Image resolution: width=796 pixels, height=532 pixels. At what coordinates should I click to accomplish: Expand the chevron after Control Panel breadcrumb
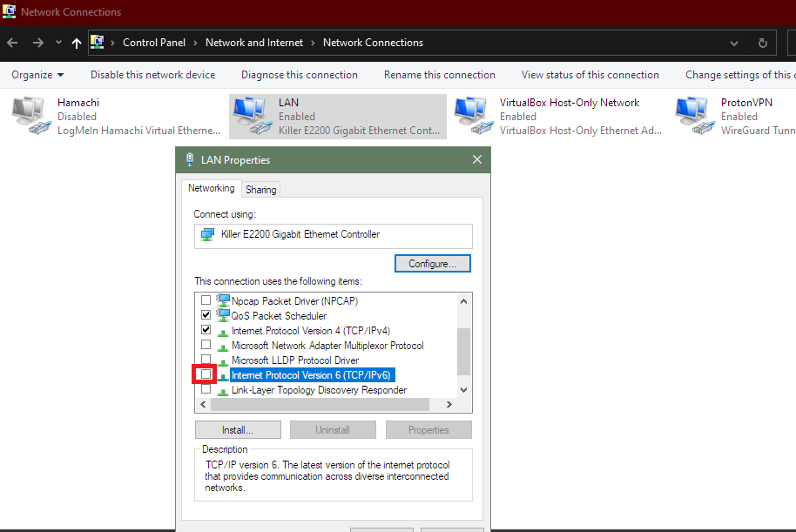coord(195,44)
